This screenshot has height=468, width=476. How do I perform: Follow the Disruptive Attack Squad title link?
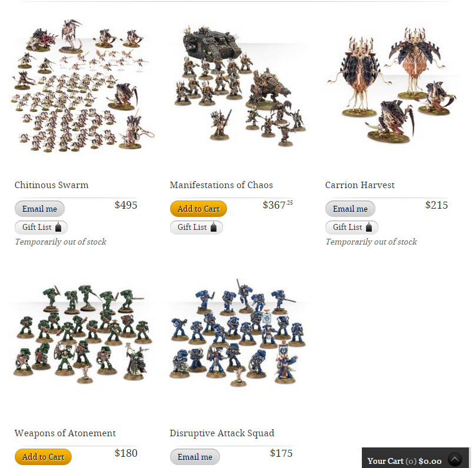(x=222, y=433)
